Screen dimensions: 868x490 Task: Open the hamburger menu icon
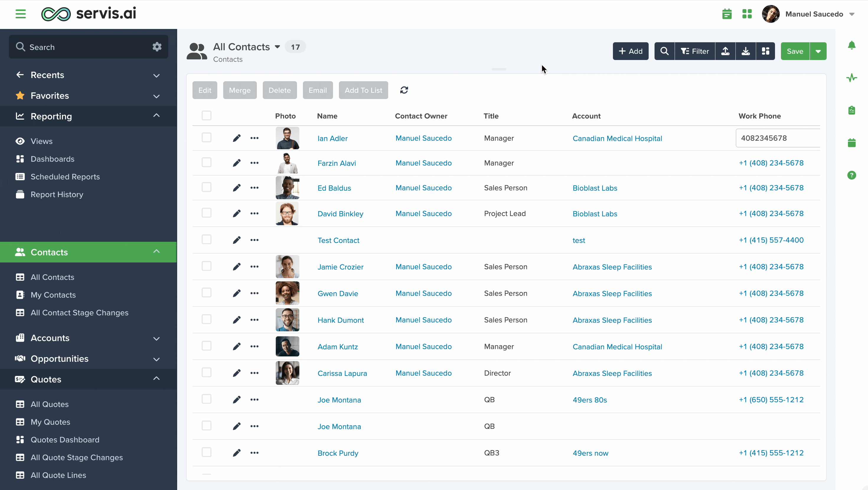(21, 14)
